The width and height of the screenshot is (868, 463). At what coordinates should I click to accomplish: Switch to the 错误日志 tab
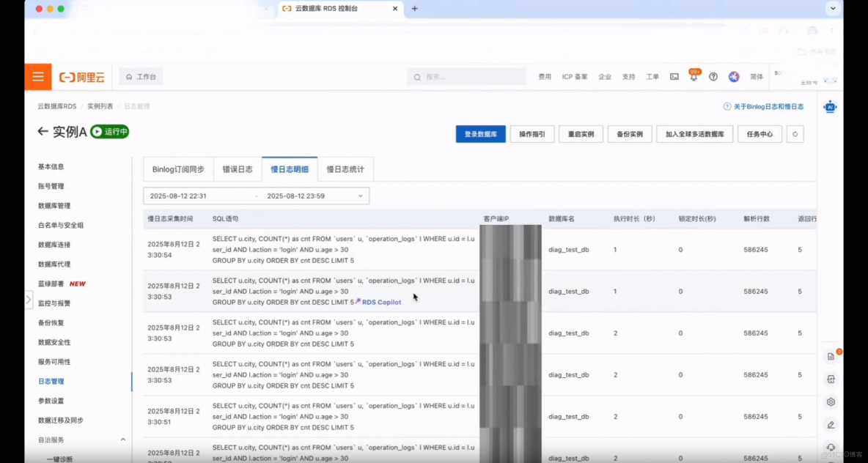(237, 168)
